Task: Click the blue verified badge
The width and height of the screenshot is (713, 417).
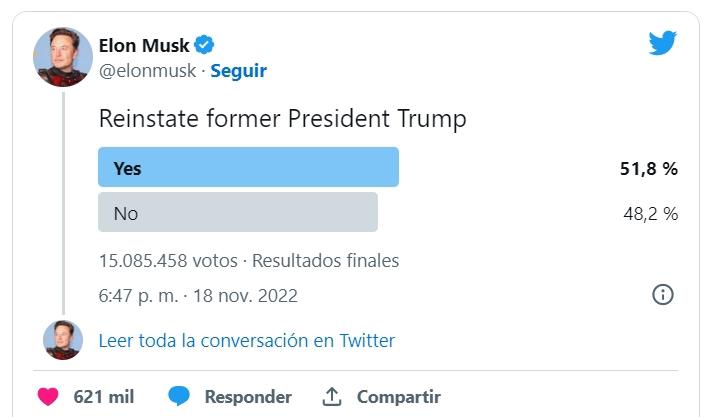Action: tap(204, 45)
